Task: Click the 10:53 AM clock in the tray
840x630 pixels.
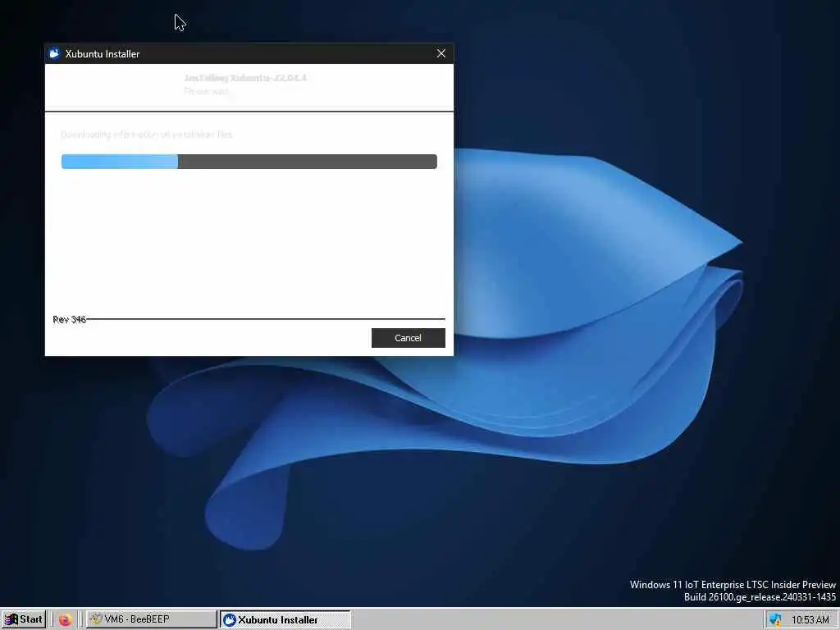Action: pyautogui.click(x=810, y=620)
